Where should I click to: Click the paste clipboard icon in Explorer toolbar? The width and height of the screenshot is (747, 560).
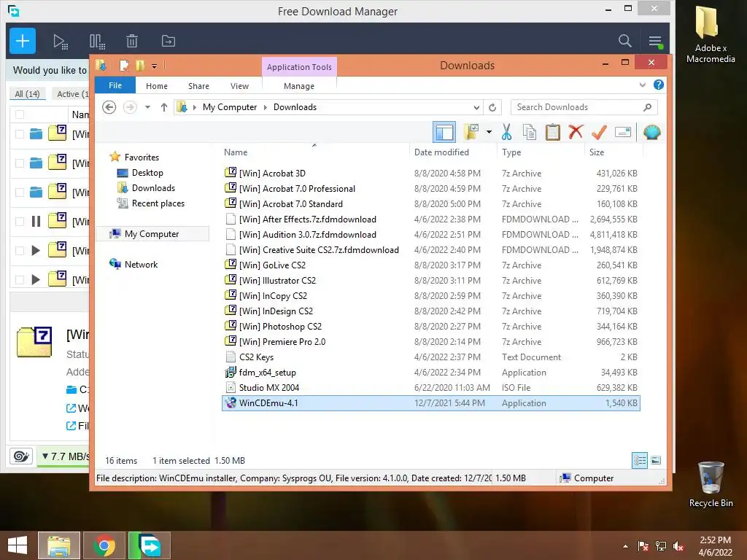pyautogui.click(x=553, y=132)
